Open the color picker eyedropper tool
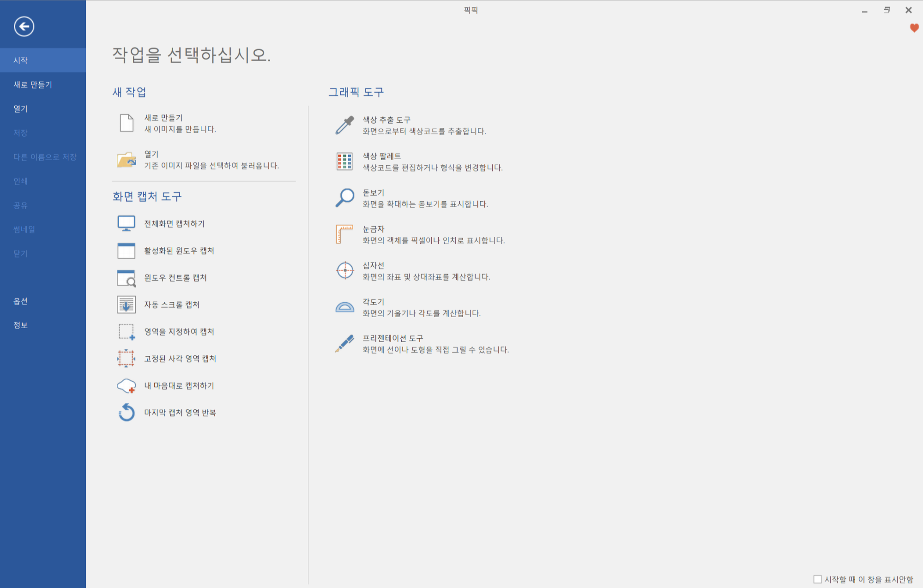 [344, 125]
